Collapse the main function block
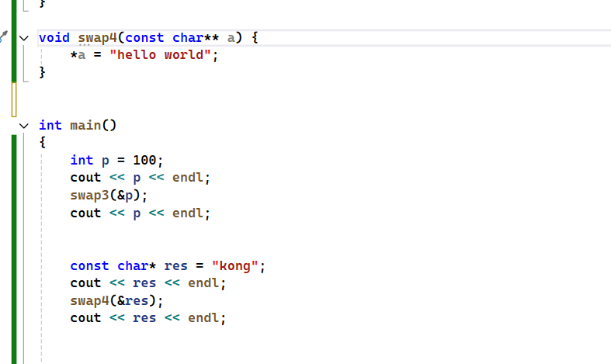Screen dimensions: 611x364 click(x=23, y=125)
